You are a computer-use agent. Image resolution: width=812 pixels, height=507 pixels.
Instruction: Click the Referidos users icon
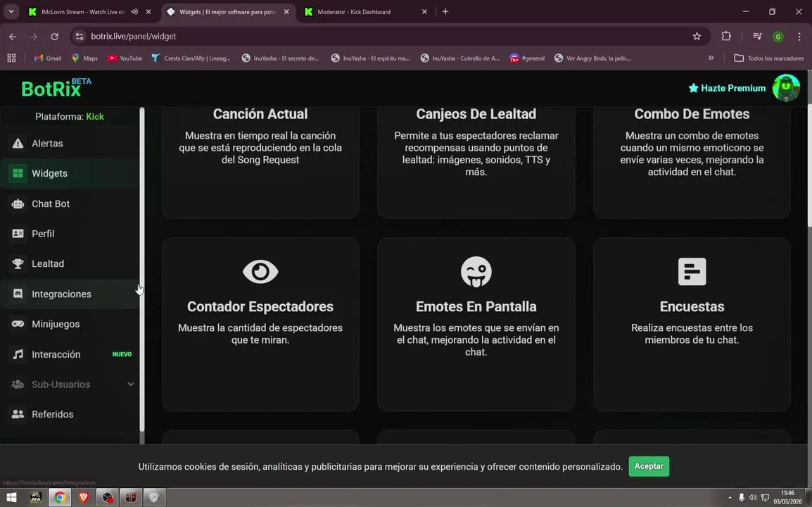click(x=18, y=415)
